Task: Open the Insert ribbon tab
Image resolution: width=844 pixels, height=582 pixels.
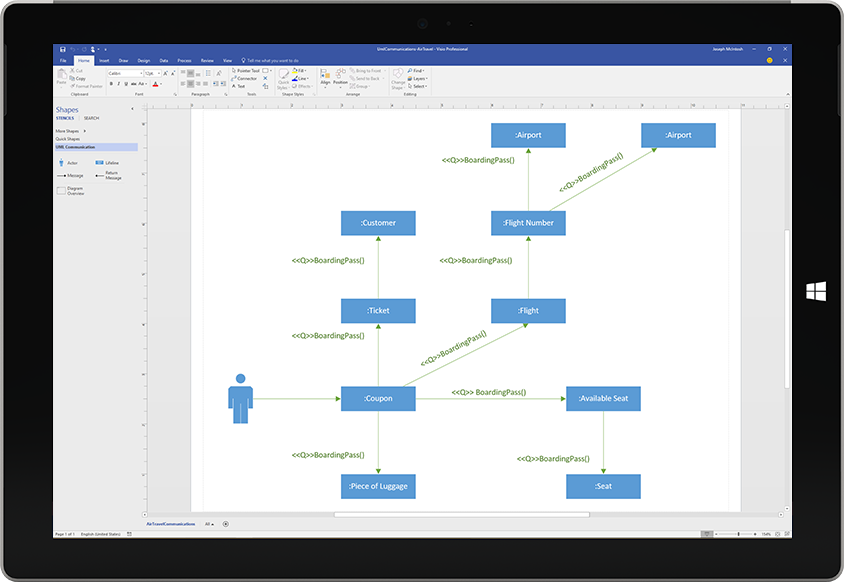Action: click(x=104, y=60)
